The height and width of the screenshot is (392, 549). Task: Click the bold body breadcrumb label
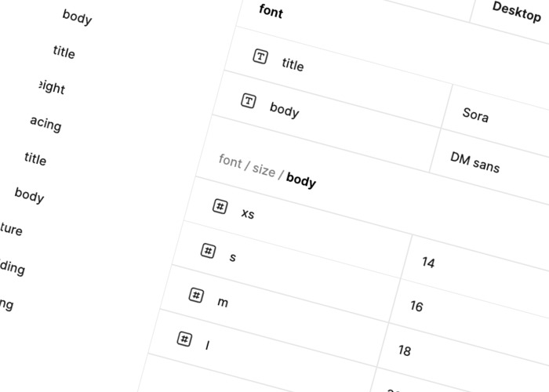[301, 181]
